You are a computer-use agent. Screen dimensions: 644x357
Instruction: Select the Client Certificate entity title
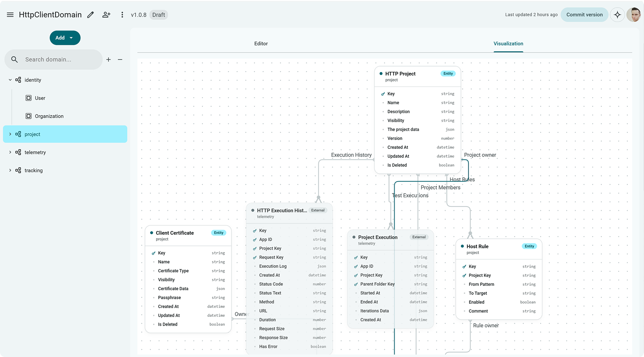click(x=174, y=233)
